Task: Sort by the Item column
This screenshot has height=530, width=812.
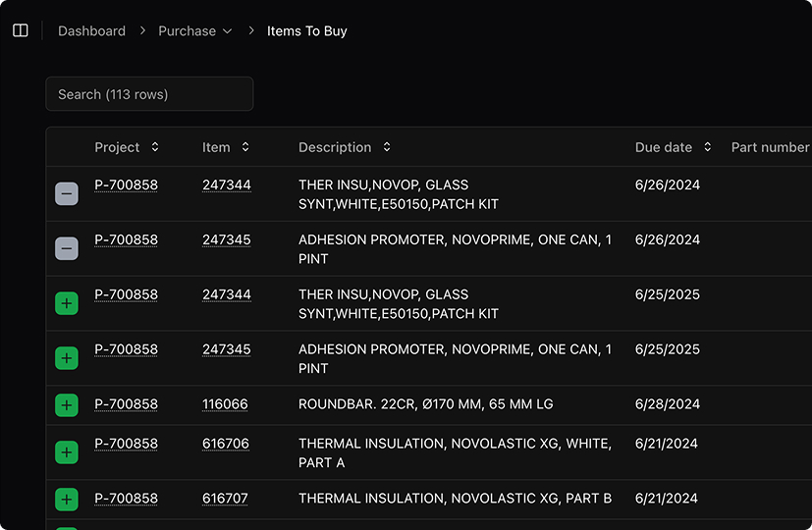Action: (225, 147)
